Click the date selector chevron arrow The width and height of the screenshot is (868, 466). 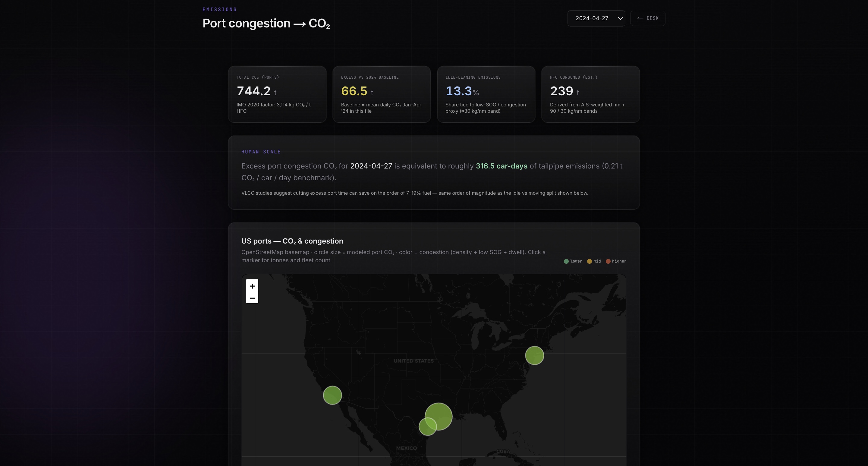pos(620,18)
